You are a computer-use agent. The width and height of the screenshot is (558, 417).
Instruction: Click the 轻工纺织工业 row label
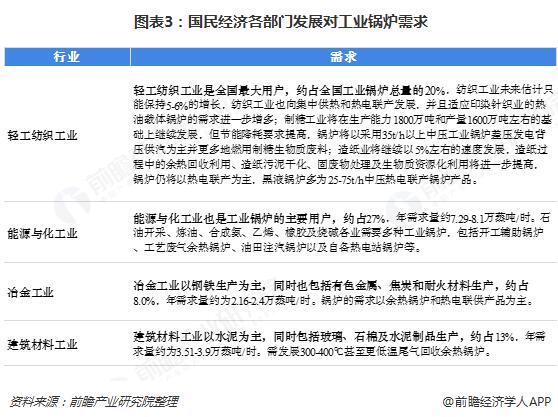tap(42, 136)
